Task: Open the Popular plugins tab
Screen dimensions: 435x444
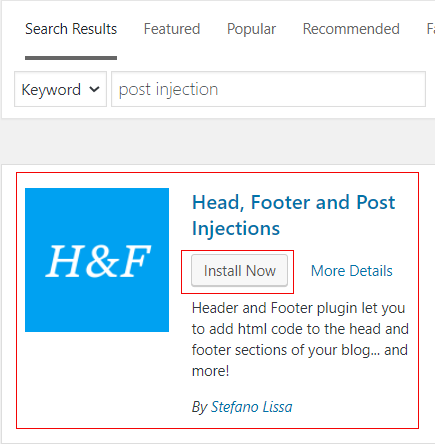Action: coord(251,29)
